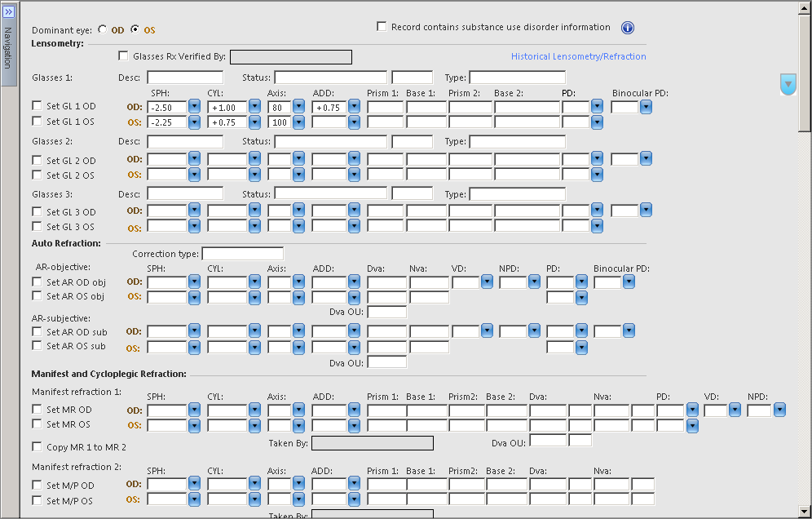Open AR-objective OD SPH dropdown

point(194,282)
